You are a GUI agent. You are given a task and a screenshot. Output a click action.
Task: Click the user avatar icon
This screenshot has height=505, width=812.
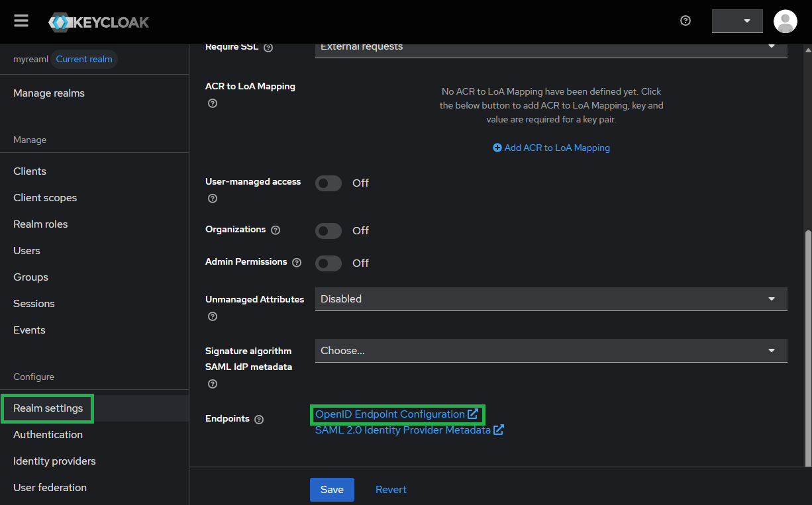click(x=786, y=21)
